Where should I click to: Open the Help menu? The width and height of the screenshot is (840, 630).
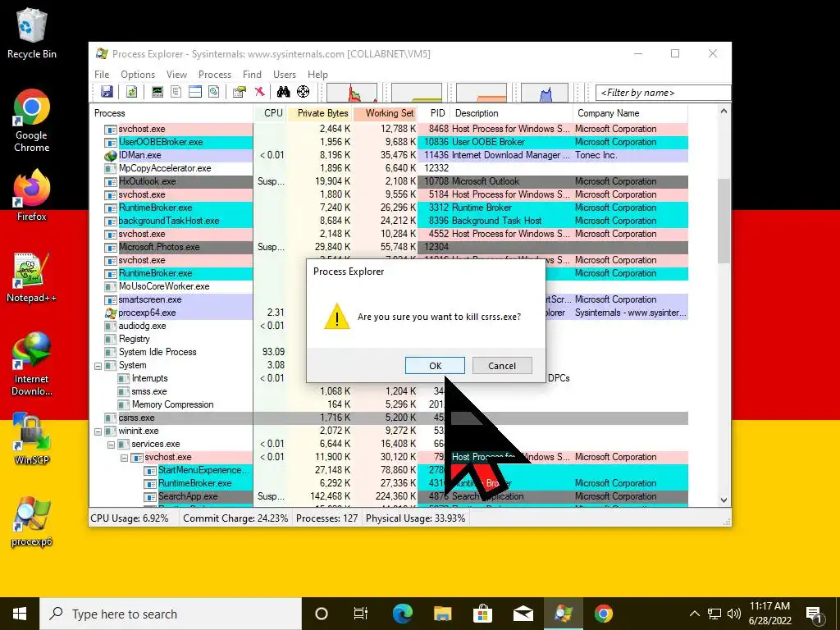pos(317,75)
